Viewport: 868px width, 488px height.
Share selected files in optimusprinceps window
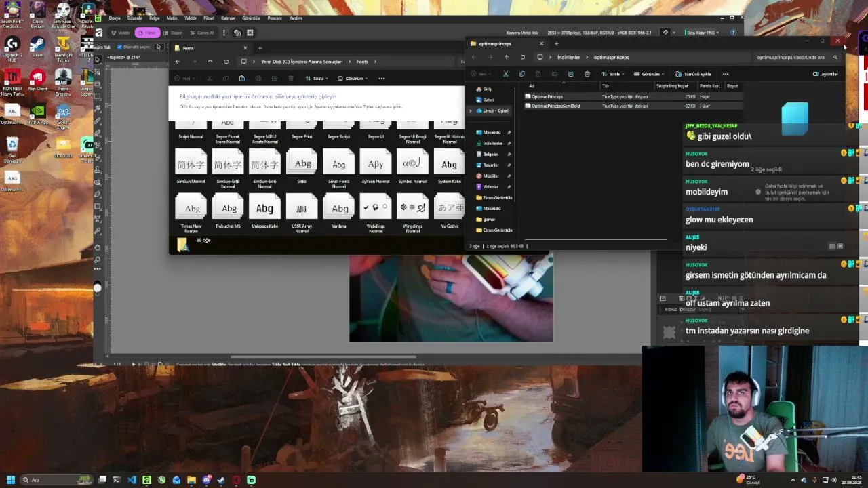click(570, 74)
